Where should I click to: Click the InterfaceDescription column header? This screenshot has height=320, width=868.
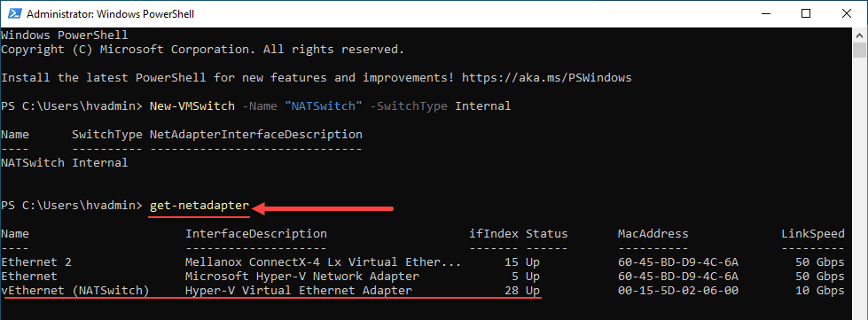(256, 234)
